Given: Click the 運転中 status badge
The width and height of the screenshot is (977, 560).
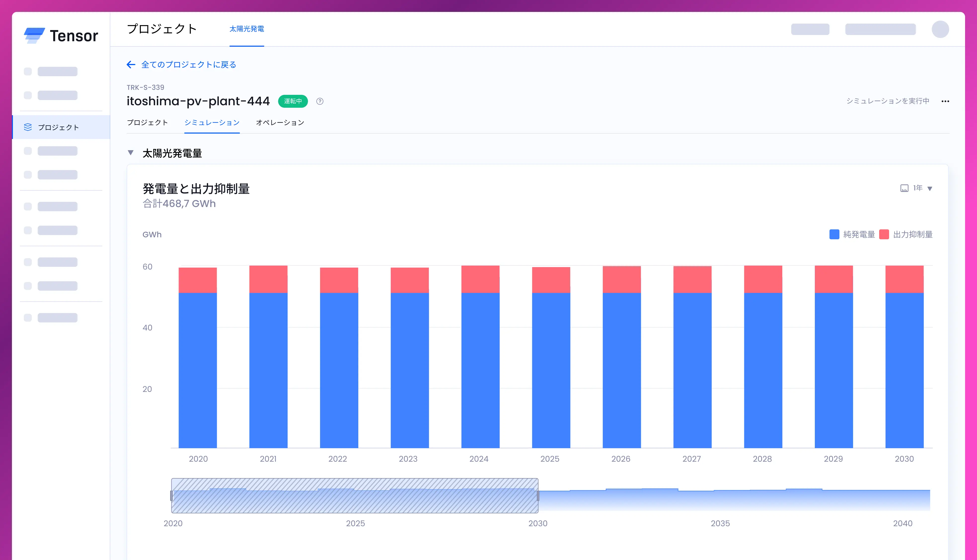Looking at the screenshot, I should [293, 101].
